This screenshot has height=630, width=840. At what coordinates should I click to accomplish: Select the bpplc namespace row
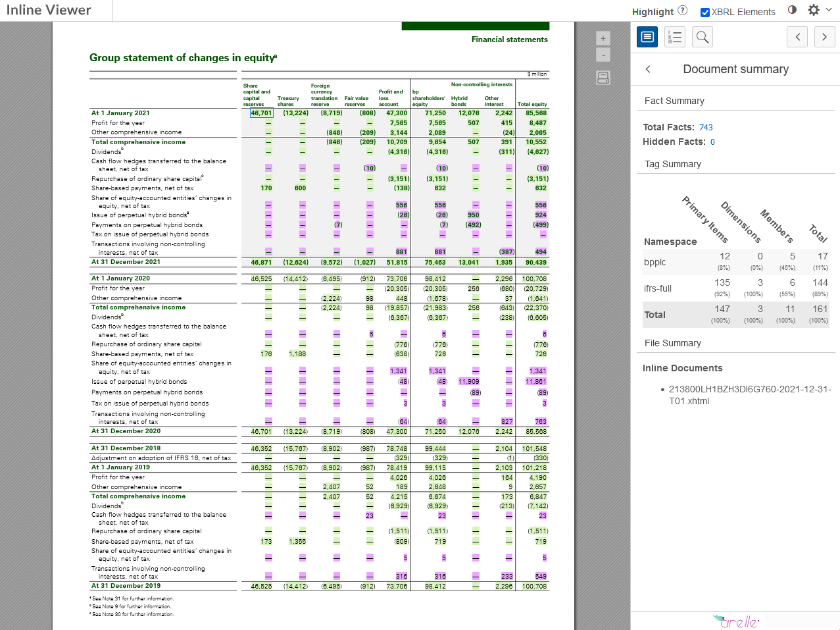[x=735, y=262]
